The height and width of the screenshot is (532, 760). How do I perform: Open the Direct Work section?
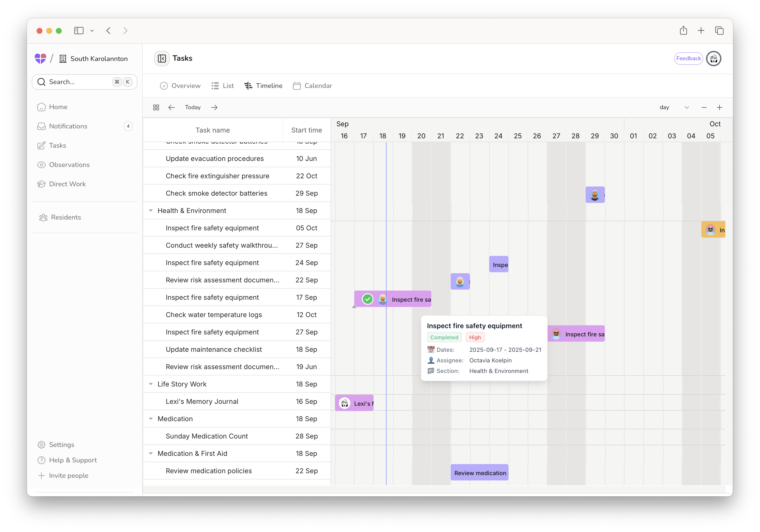click(x=67, y=184)
